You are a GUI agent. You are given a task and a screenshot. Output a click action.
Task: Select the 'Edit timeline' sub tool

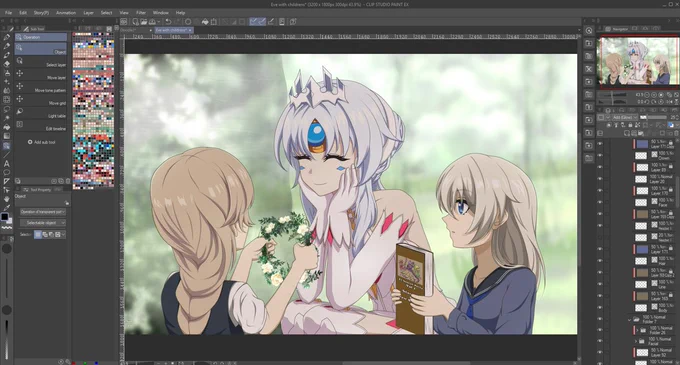pyautogui.click(x=41, y=126)
